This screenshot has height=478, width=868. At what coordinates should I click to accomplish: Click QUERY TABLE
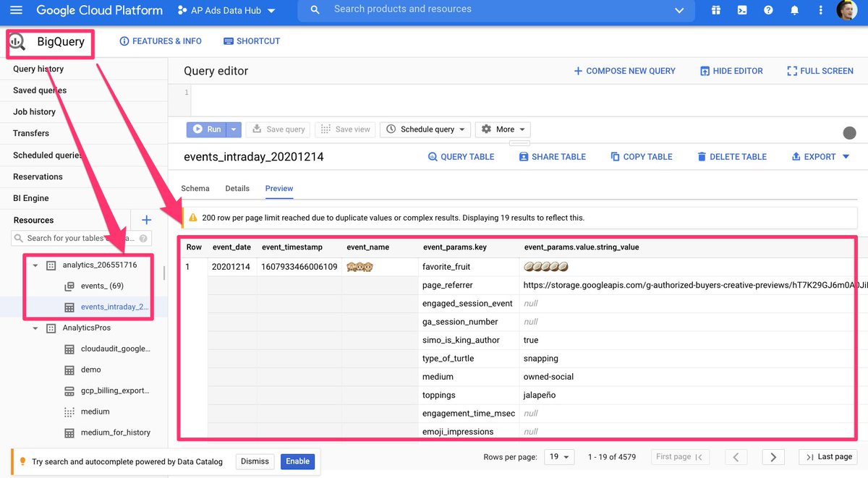(x=461, y=157)
